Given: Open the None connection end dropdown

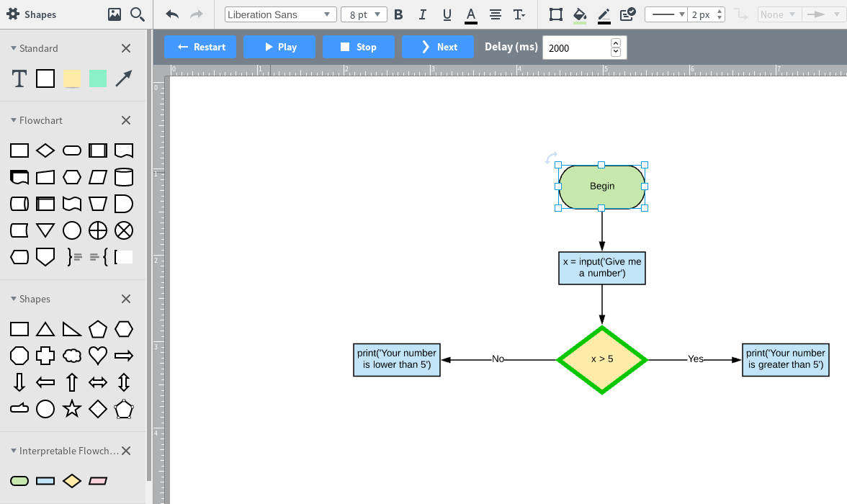Looking at the screenshot, I should (779, 13).
